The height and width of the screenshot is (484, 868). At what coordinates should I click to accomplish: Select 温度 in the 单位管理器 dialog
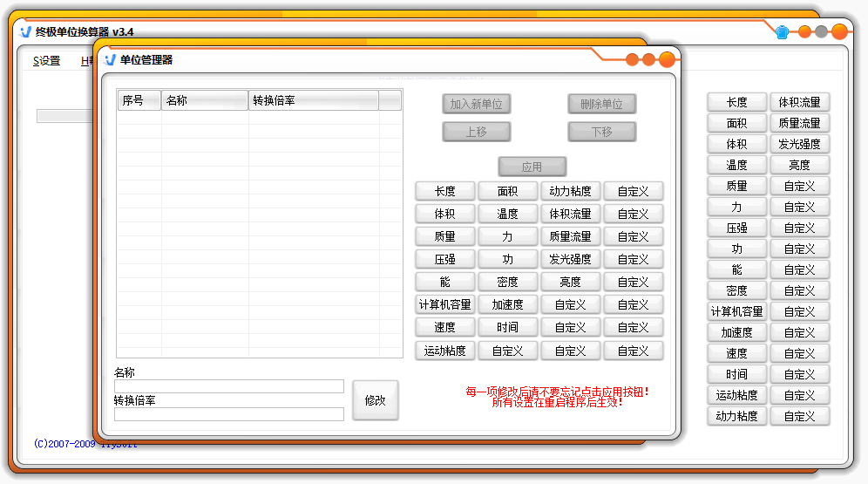[507, 214]
